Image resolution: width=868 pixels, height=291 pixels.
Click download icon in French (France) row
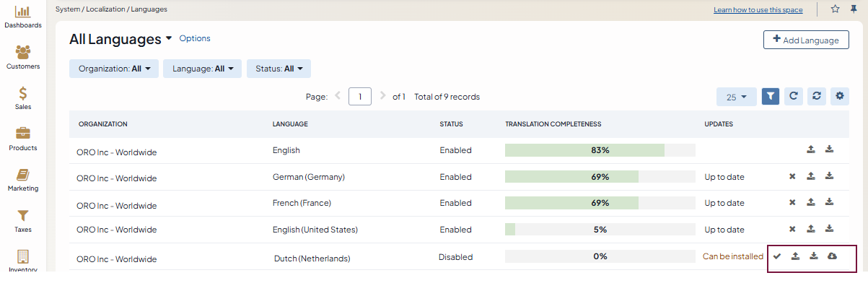coord(829,203)
